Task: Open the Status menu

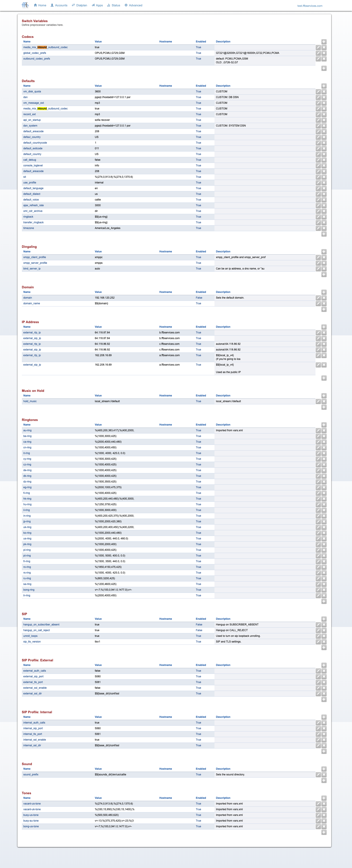Action: [114, 5]
